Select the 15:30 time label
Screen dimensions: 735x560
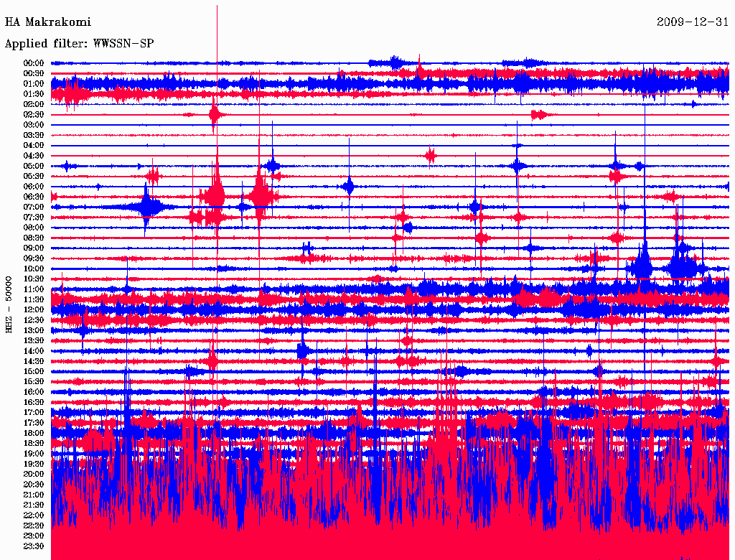34,382
